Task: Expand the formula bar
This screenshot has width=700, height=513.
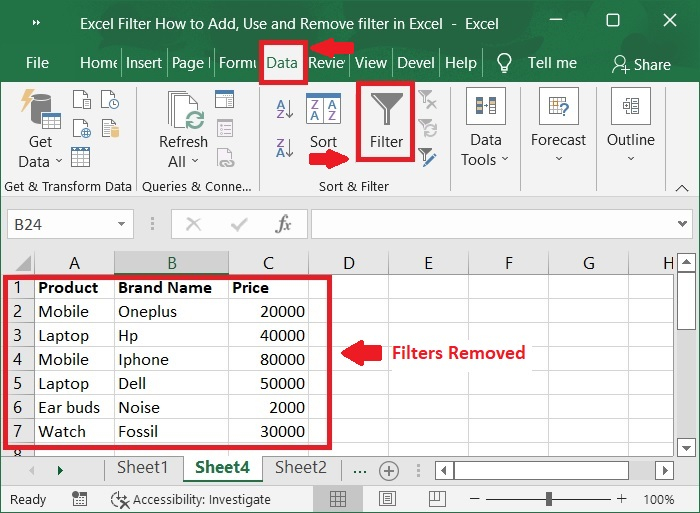Action: click(x=682, y=223)
